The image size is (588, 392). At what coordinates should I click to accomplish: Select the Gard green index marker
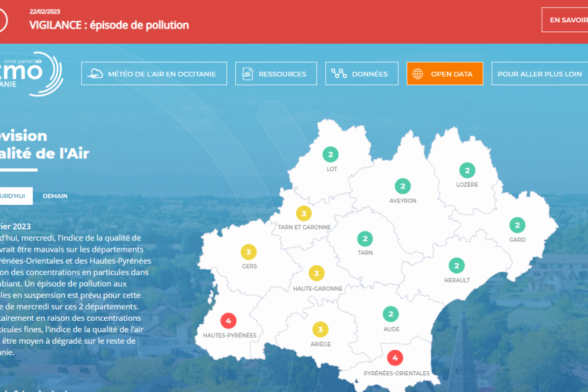(517, 226)
